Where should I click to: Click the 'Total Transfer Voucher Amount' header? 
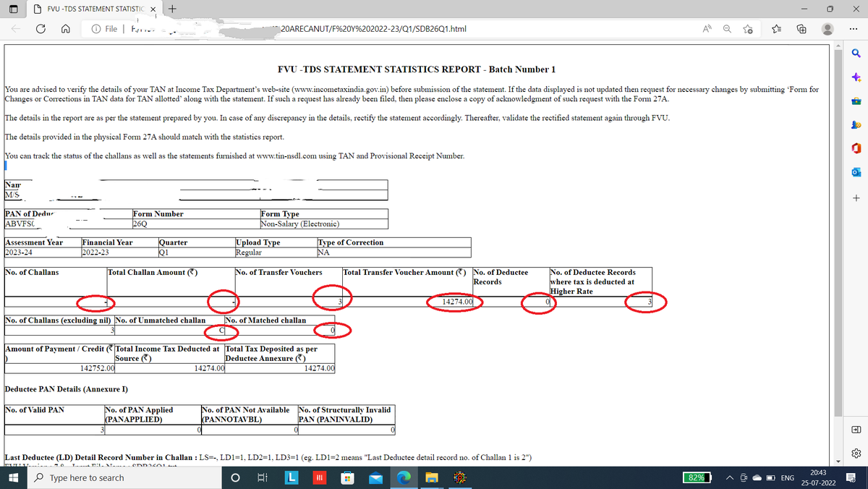click(404, 272)
